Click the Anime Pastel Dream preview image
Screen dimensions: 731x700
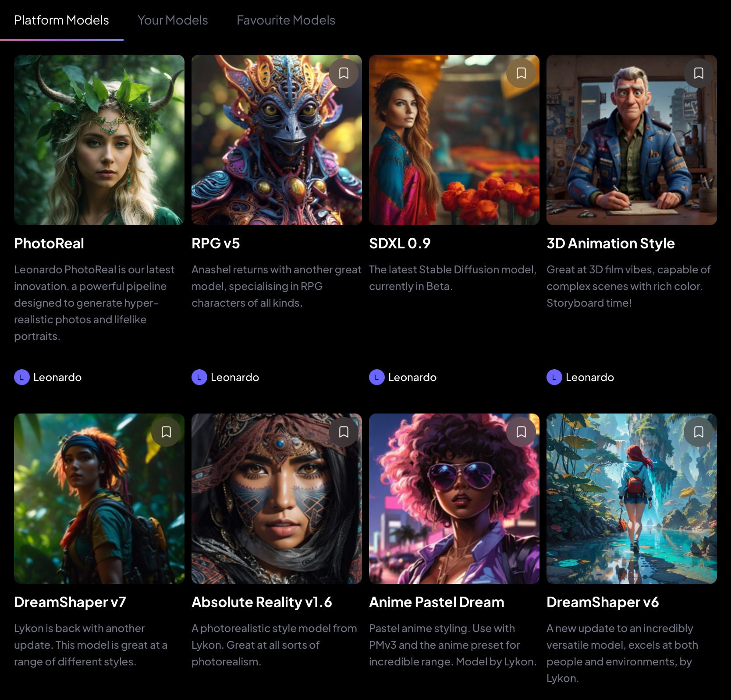point(454,498)
